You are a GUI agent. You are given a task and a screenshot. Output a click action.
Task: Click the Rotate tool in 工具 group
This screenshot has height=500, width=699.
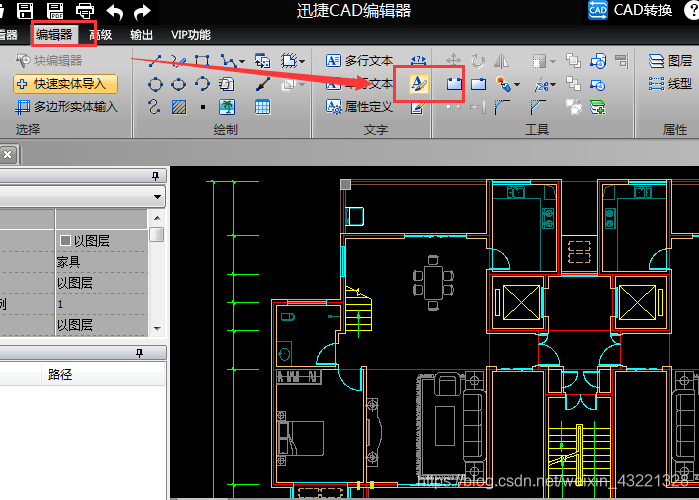478,61
